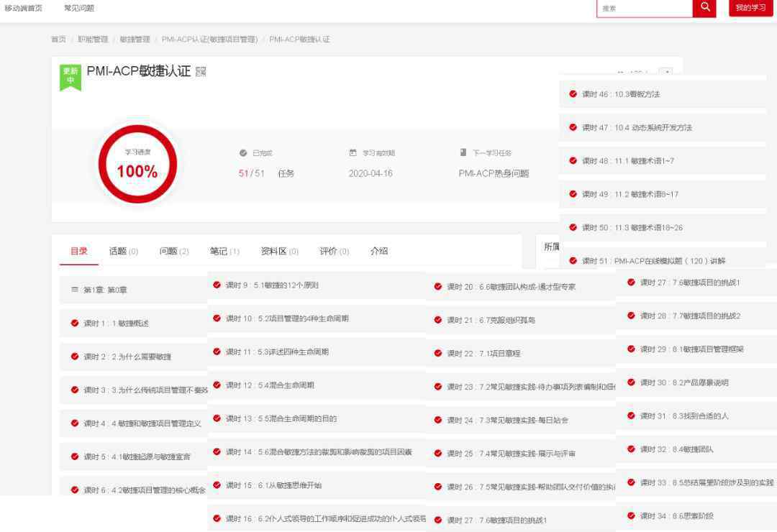Open the 问题 (2) tab
The image size is (777, 532).
tap(174, 251)
